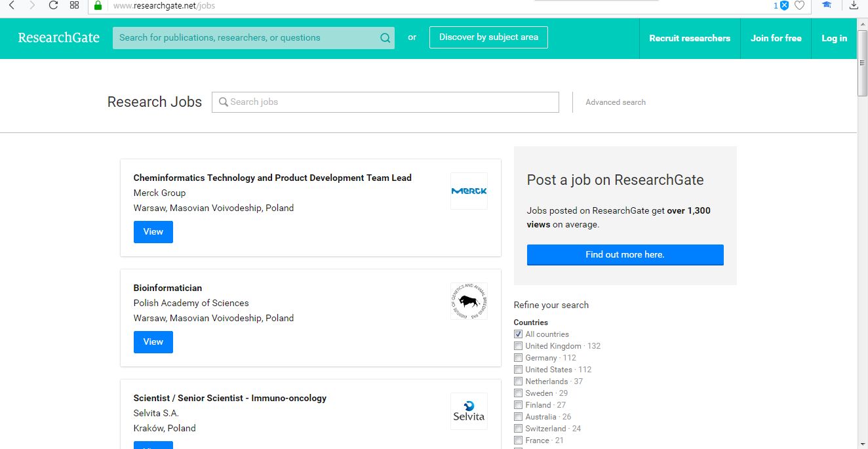Open ResearchGate home via the logo
Screen dimensions: 868x449
pyautogui.click(x=58, y=37)
